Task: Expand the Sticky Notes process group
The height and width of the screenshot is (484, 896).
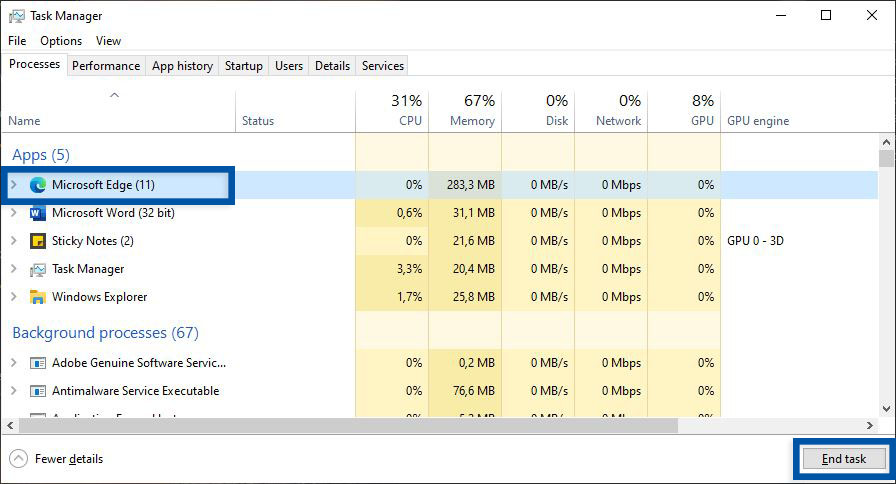Action: (x=14, y=241)
